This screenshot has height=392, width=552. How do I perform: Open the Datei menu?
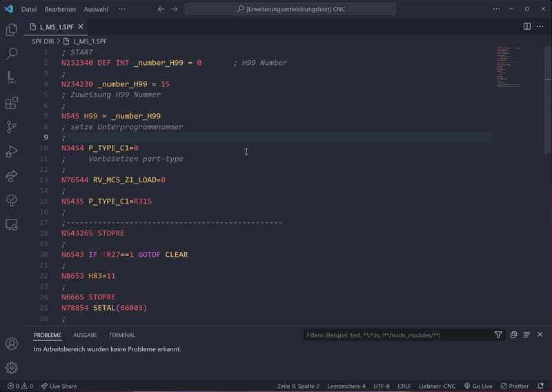[29, 9]
